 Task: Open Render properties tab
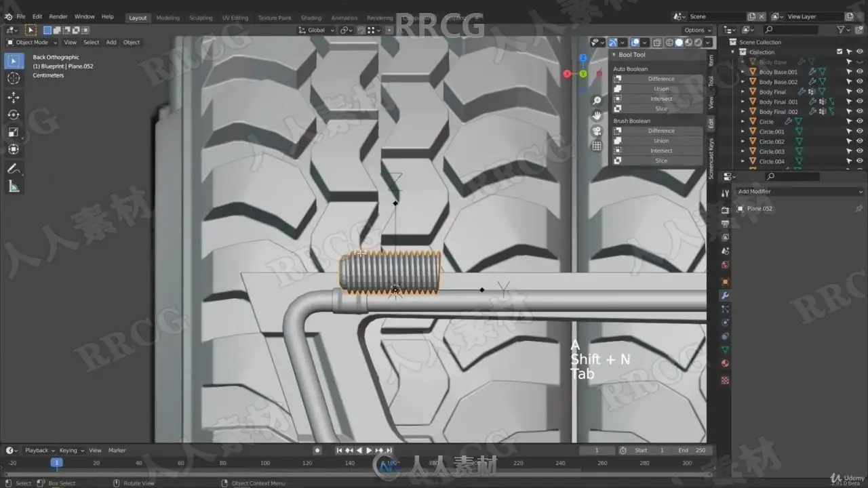pos(725,209)
